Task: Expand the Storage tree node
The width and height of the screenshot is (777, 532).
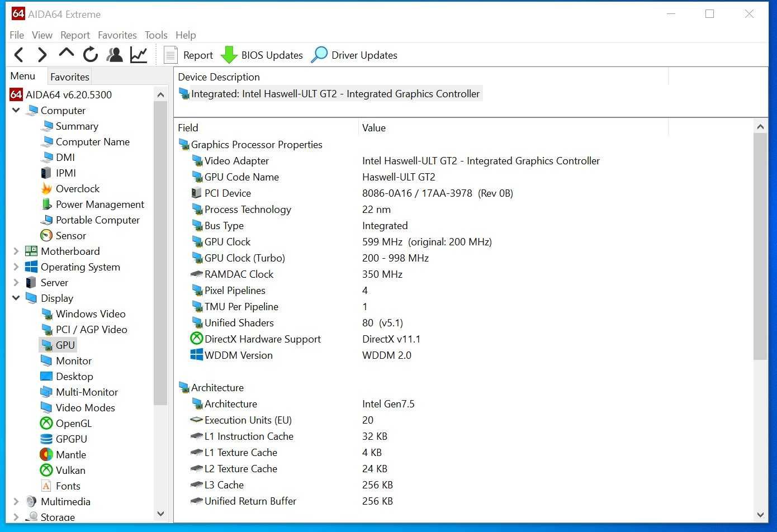Action: tap(16, 517)
